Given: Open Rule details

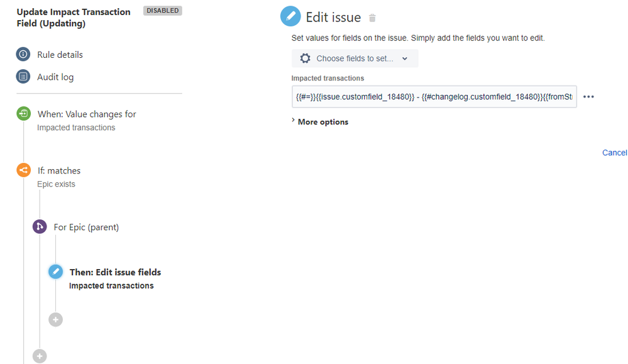Looking at the screenshot, I should tap(60, 55).
